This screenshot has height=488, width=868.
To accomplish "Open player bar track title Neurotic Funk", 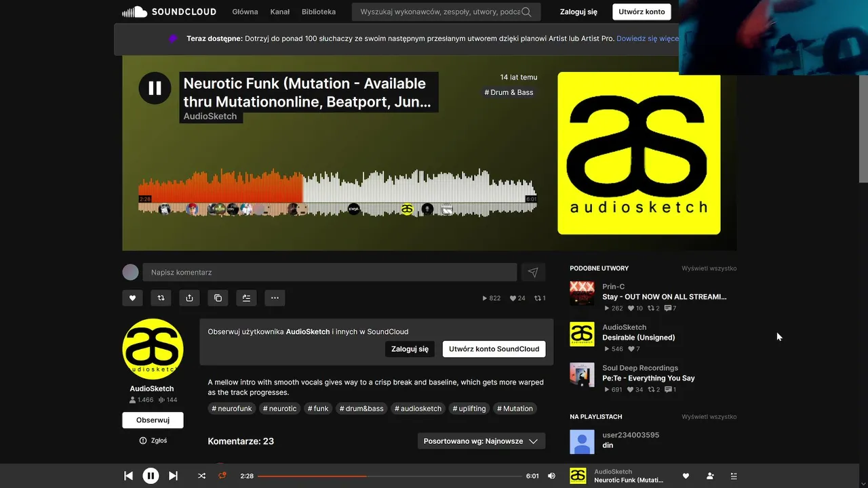I will pos(629,480).
